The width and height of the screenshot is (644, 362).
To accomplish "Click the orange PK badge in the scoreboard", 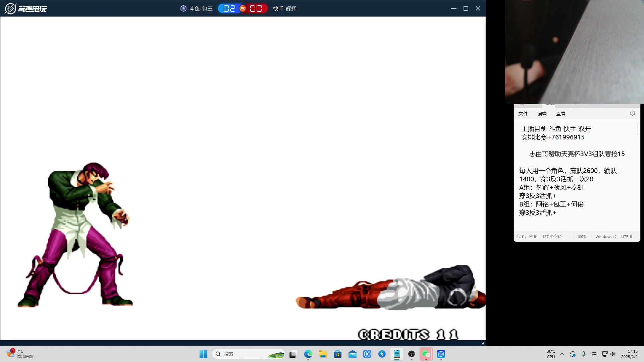I will (243, 8).
